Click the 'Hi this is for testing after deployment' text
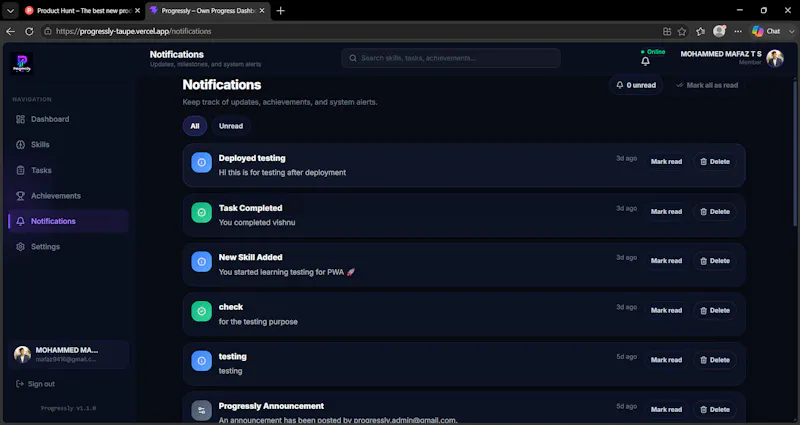The height and width of the screenshot is (425, 800). pyautogui.click(x=282, y=173)
